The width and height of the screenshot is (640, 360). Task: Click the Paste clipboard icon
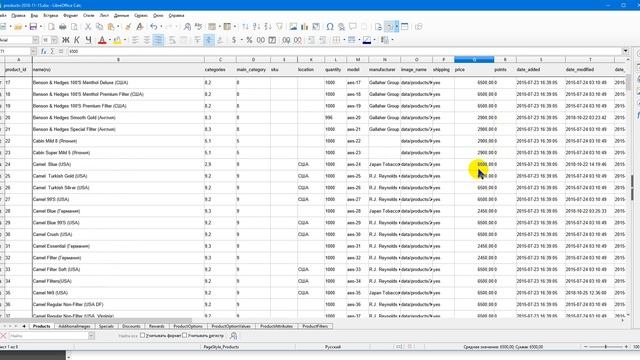tap(111, 27)
